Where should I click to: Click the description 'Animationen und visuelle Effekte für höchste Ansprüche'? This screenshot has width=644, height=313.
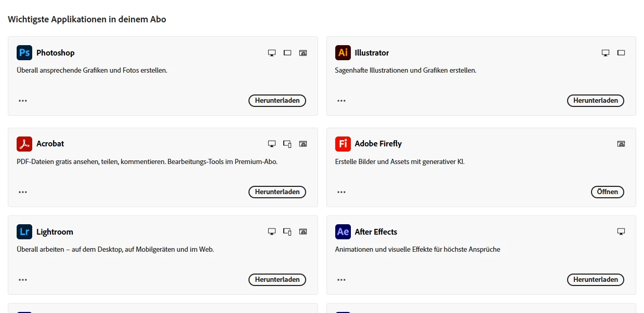[418, 249]
